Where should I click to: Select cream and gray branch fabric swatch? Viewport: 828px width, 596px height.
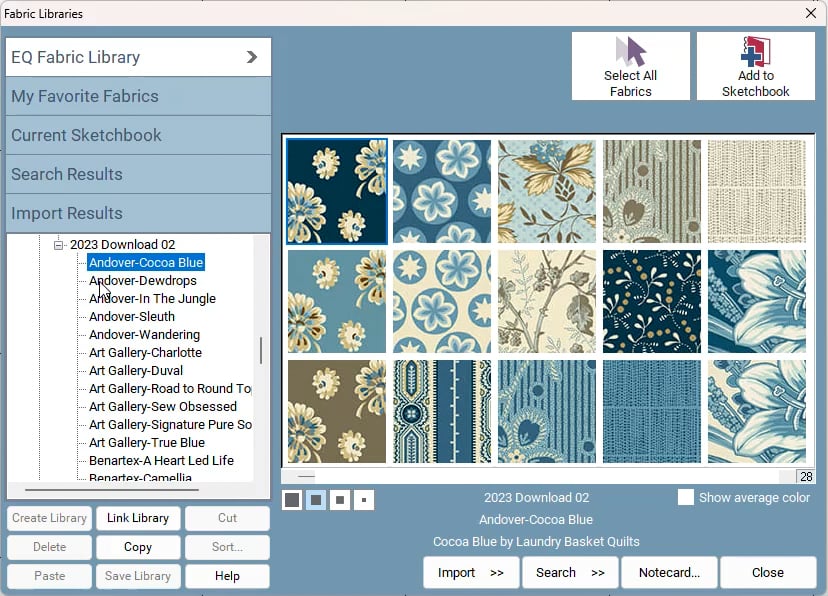[547, 301]
